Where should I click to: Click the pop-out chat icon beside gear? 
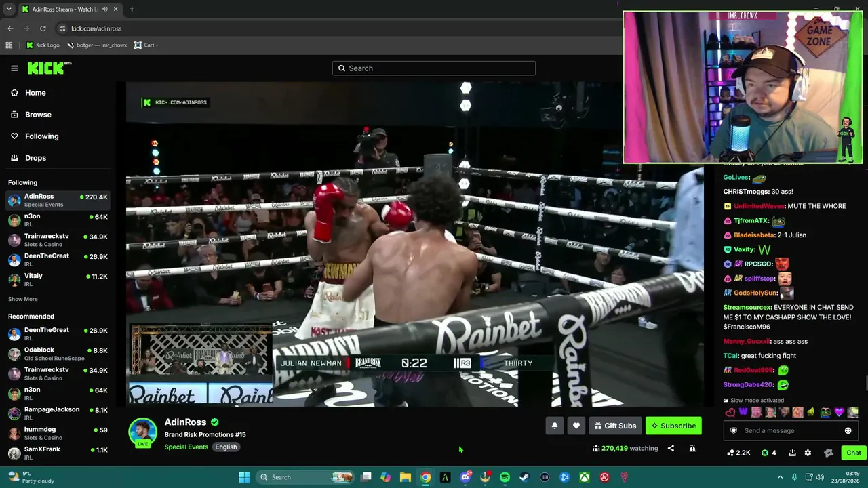click(x=793, y=453)
